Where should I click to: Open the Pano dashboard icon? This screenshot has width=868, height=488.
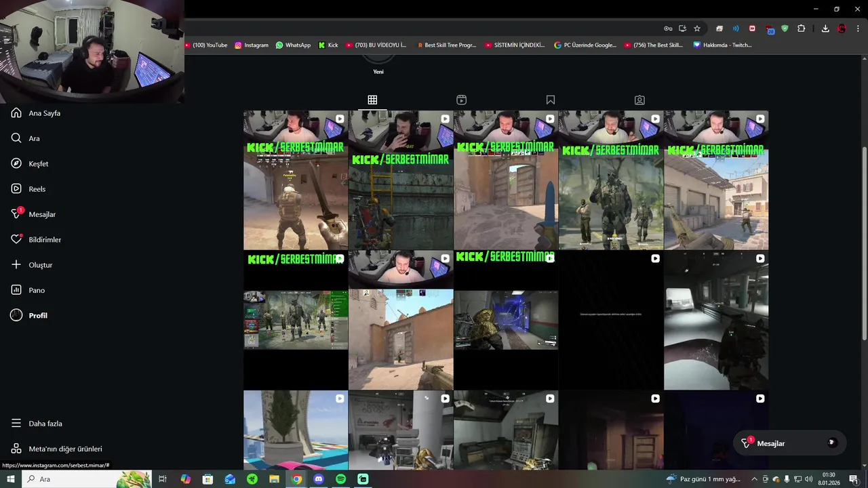[x=16, y=290]
